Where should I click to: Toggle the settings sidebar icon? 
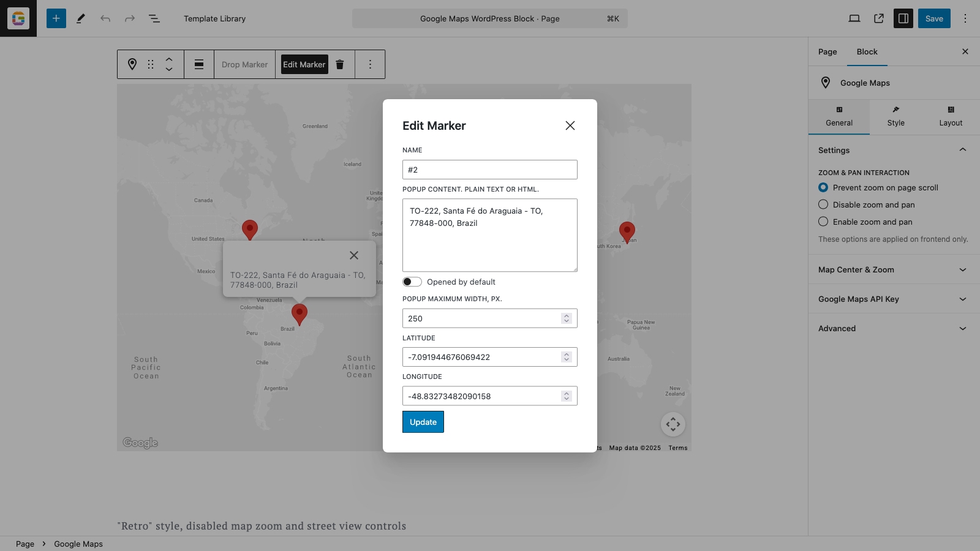903,18
